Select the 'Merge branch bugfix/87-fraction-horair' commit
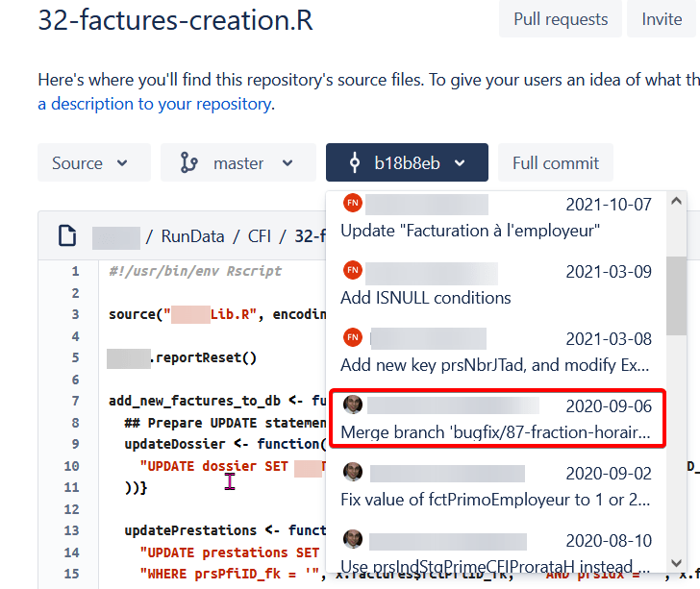The width and height of the screenshot is (700, 589). 496,419
